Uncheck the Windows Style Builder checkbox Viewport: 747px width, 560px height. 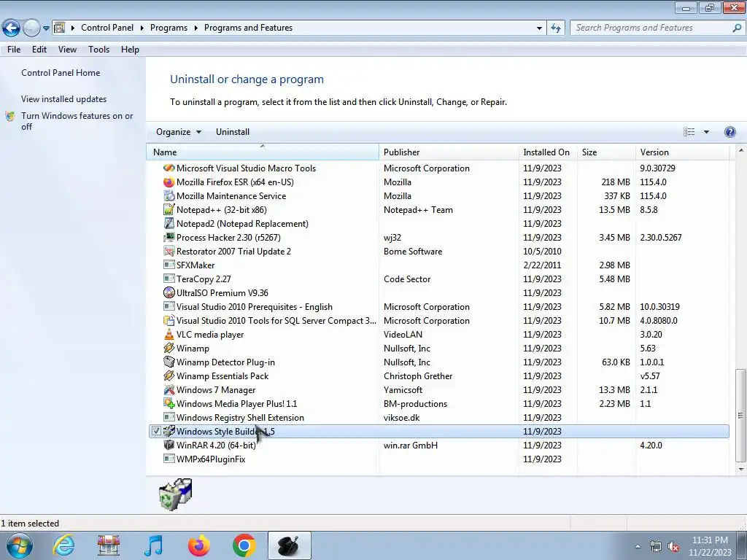coord(156,431)
